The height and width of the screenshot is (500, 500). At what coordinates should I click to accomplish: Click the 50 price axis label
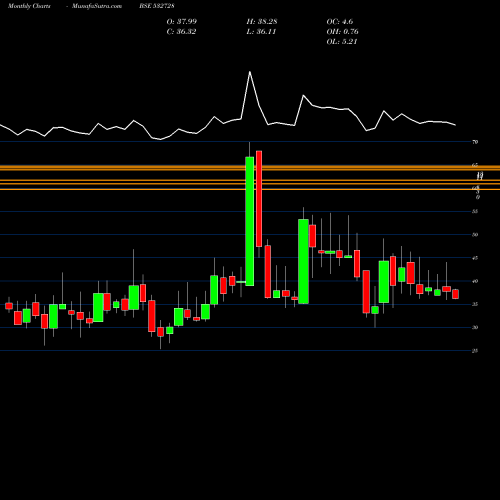point(475,235)
